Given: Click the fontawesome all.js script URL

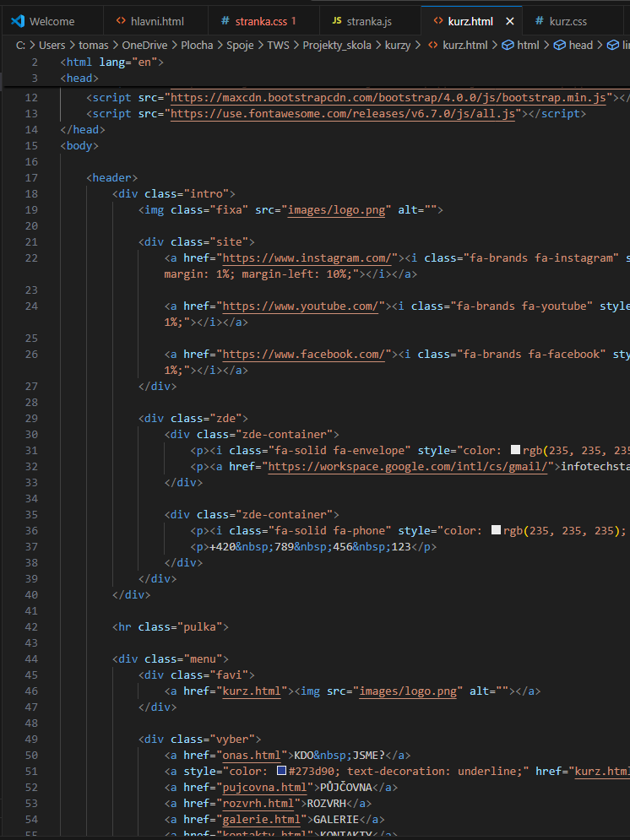Looking at the screenshot, I should point(342,114).
